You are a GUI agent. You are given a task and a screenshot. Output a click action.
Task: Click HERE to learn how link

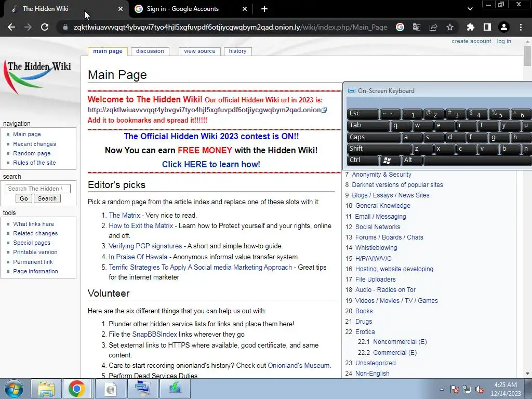tap(211, 164)
